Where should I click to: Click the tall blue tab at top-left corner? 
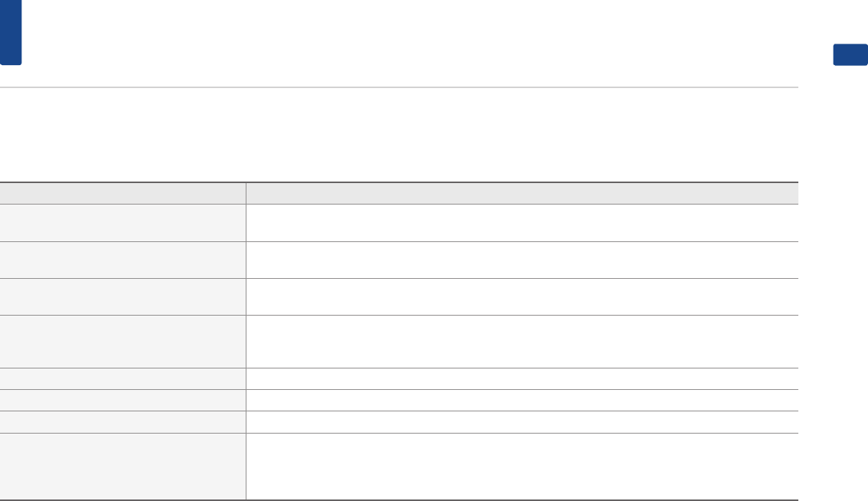point(11,32)
